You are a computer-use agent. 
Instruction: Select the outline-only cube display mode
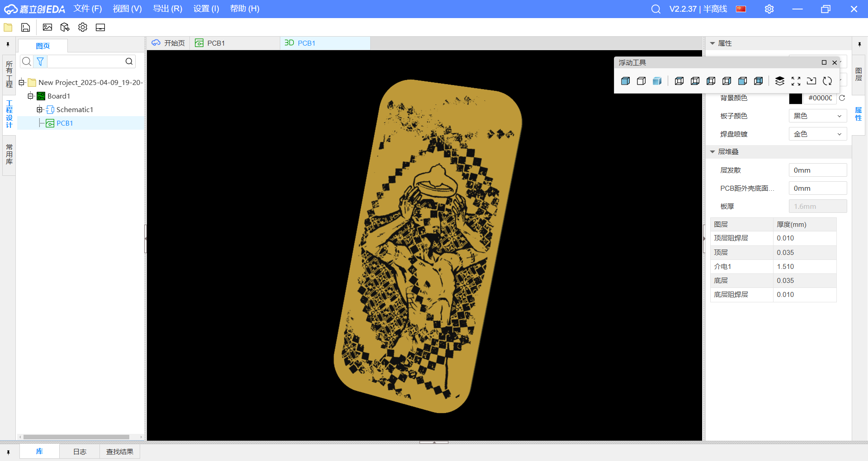(x=642, y=81)
